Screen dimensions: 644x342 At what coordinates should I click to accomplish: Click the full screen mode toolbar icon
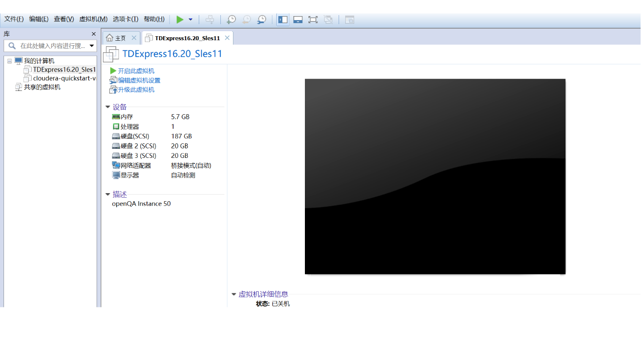pyautogui.click(x=313, y=20)
